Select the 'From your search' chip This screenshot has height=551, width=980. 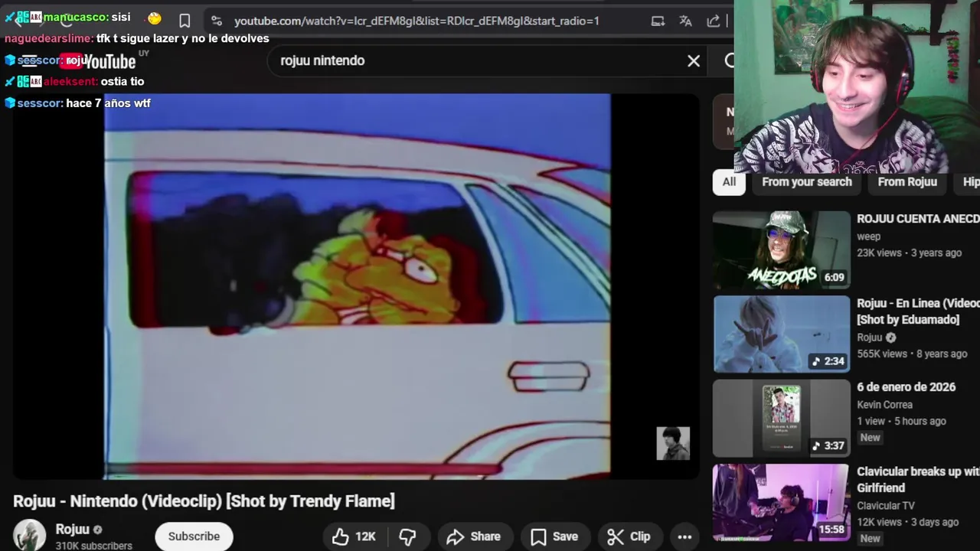tap(807, 181)
